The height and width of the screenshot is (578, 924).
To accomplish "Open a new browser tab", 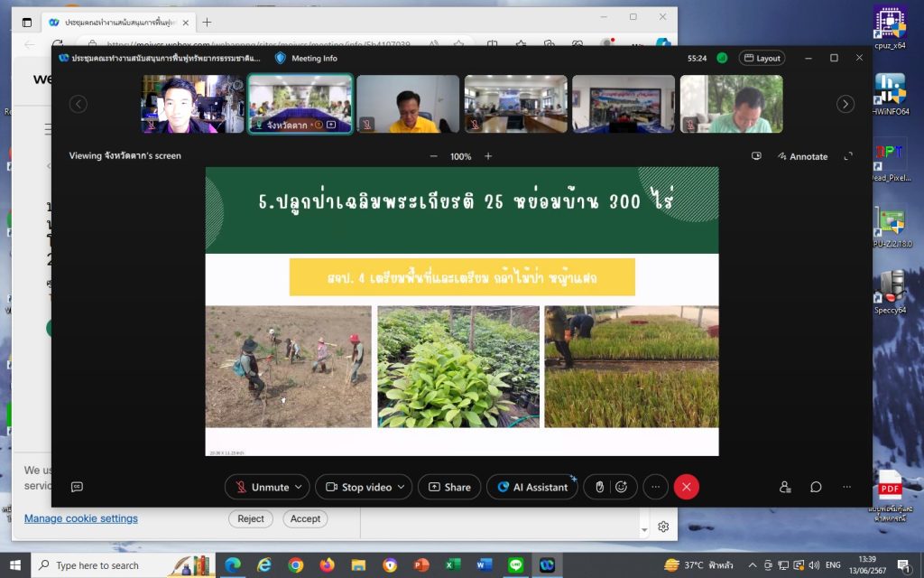I will pyautogui.click(x=207, y=23).
